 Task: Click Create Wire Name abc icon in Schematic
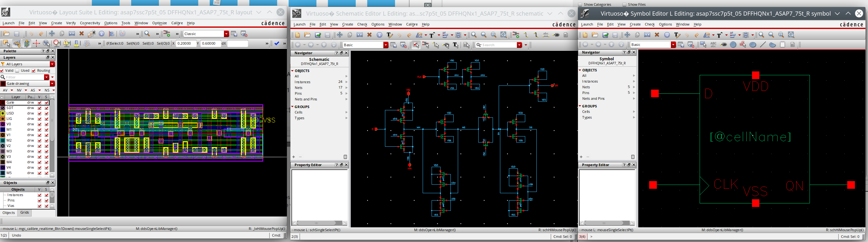tap(546, 35)
